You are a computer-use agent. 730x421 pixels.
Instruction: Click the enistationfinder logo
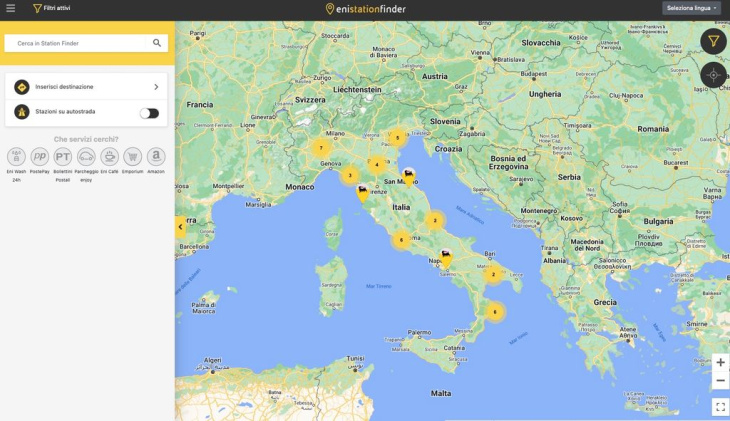(365, 8)
